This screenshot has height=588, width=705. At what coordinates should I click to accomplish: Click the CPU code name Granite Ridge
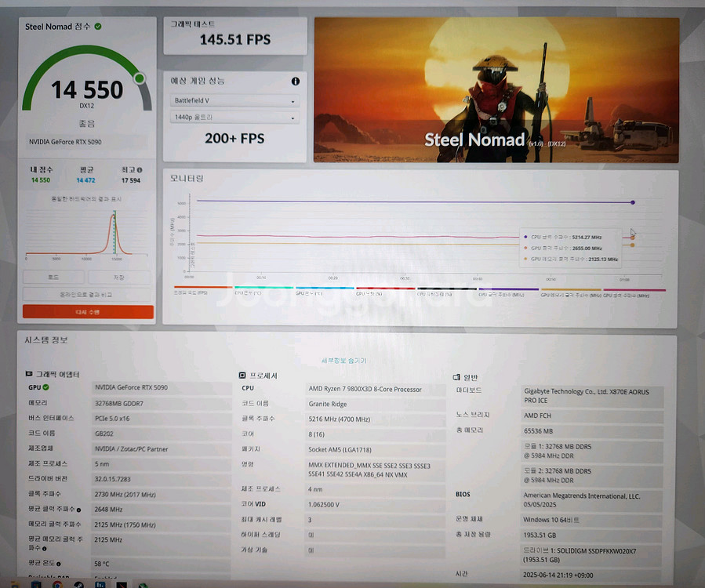click(327, 404)
